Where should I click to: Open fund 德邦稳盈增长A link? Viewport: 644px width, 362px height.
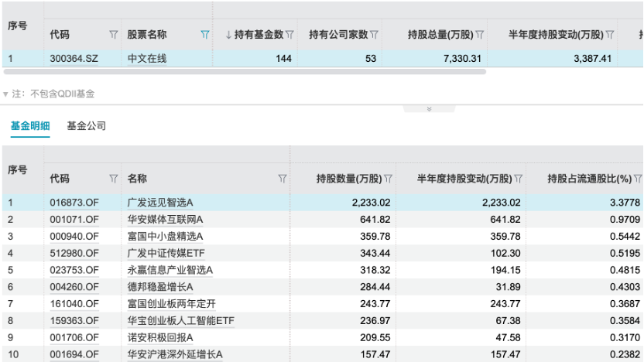point(160,287)
